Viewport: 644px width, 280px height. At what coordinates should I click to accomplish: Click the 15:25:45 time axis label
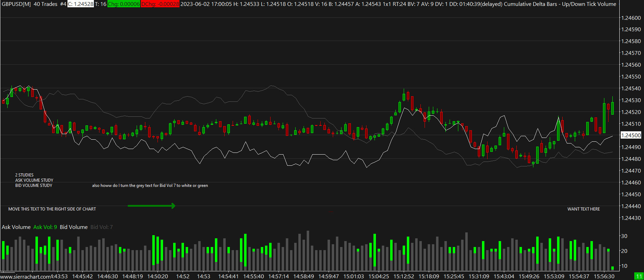click(454, 277)
